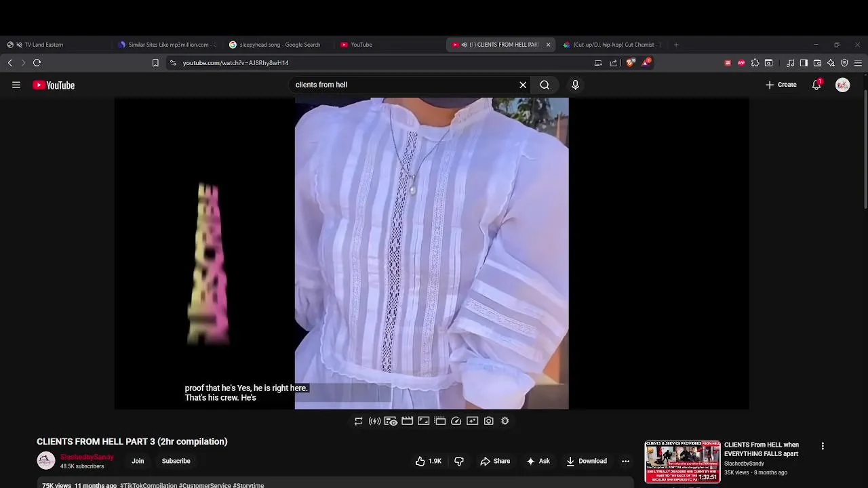Viewport: 868px width, 488px height.
Task: Click the eye-overlay icon below the player
Action: (x=391, y=421)
